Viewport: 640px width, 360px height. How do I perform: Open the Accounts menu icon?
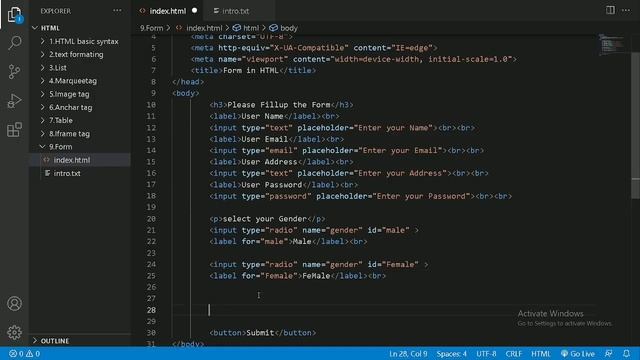pyautogui.click(x=14, y=304)
